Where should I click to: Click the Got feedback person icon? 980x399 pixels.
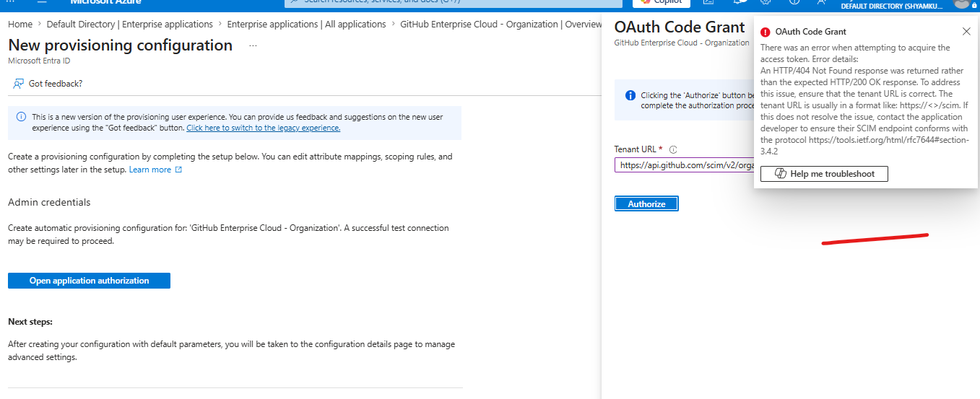[x=19, y=84]
